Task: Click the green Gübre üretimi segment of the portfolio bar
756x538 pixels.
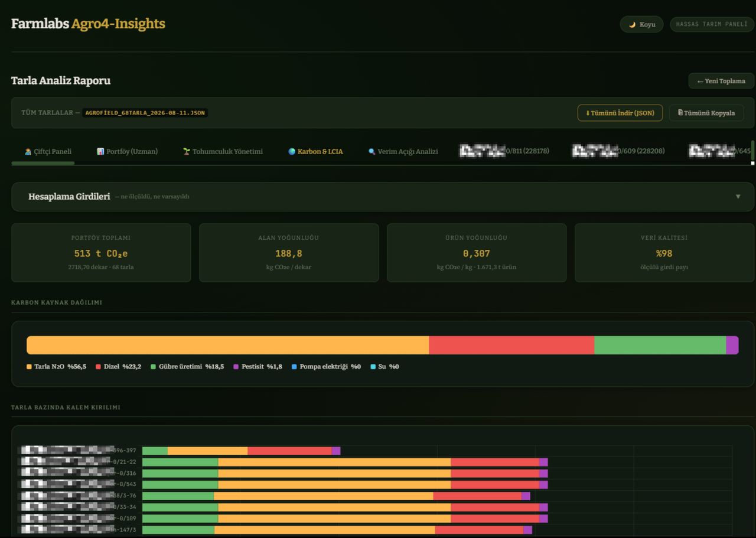Action: [x=660, y=345]
